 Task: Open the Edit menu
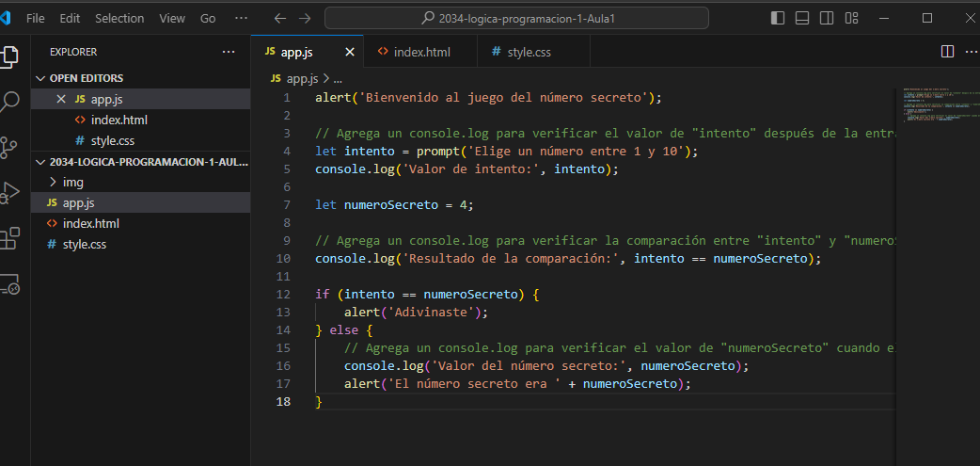[70, 18]
